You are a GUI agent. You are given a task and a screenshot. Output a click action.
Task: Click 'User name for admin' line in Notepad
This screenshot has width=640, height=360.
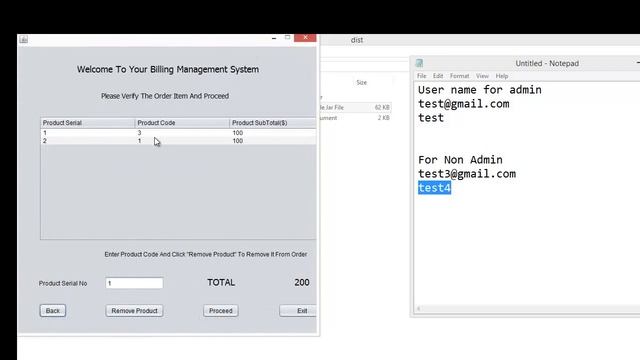(480, 90)
